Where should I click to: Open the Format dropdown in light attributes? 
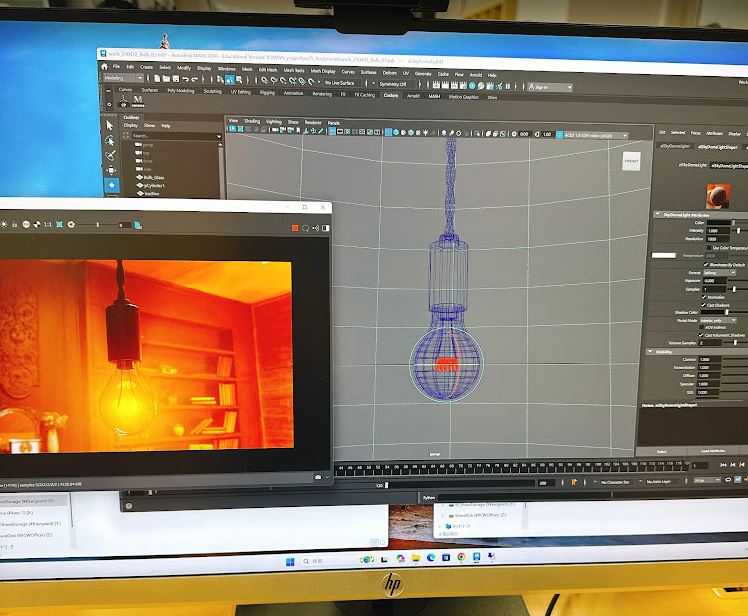(x=719, y=272)
